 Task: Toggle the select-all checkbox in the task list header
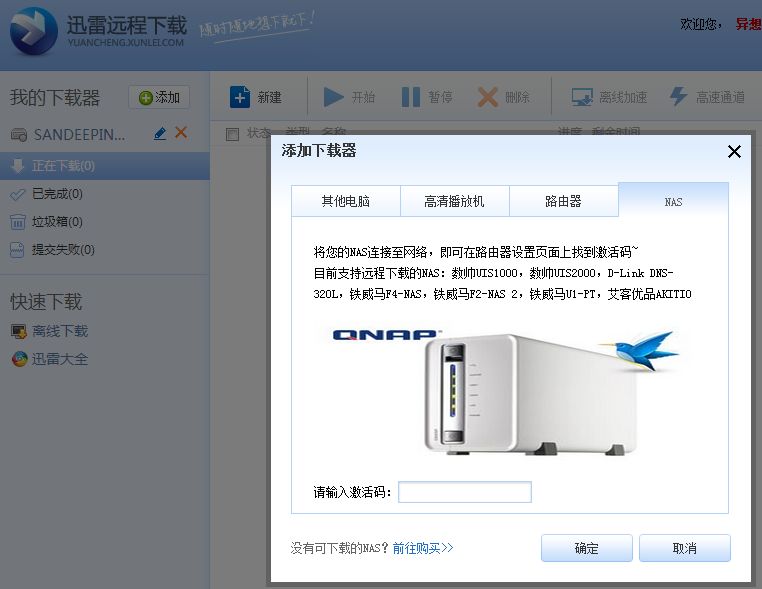[232, 134]
